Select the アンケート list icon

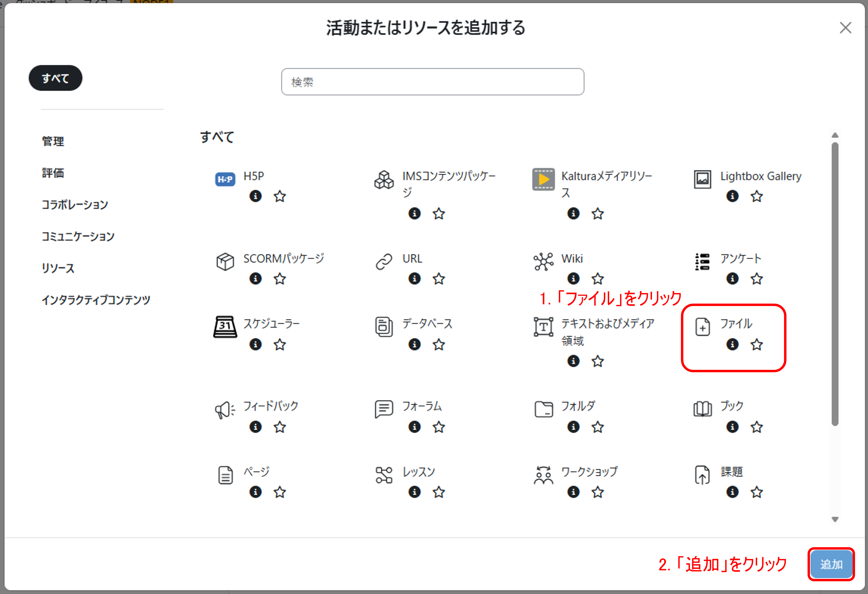coord(702,262)
